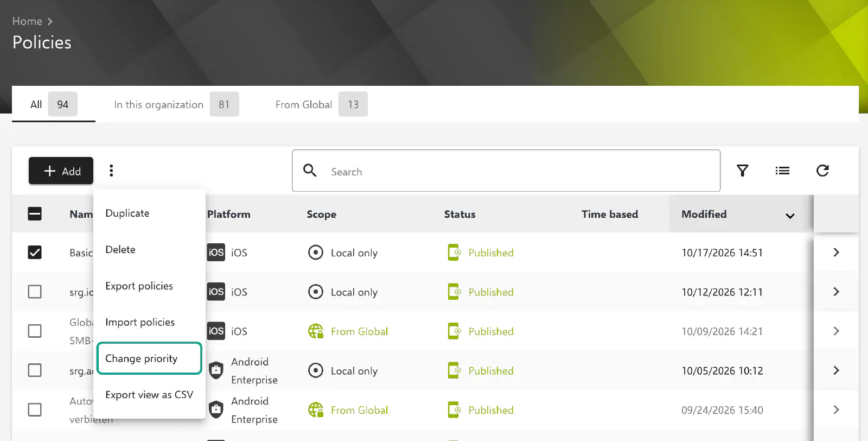Image resolution: width=868 pixels, height=441 pixels.
Task: Select Change priority menu entry
Action: pyautogui.click(x=149, y=358)
